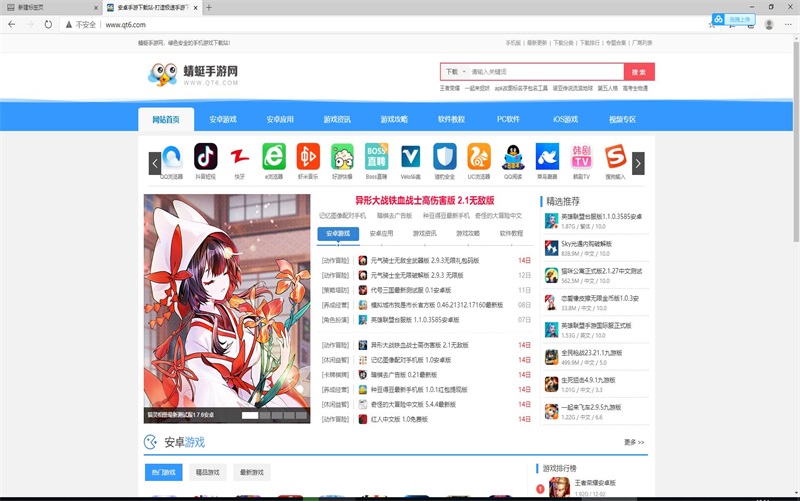
Task: Open the QQ阅读 penguin icon
Action: coord(513,156)
